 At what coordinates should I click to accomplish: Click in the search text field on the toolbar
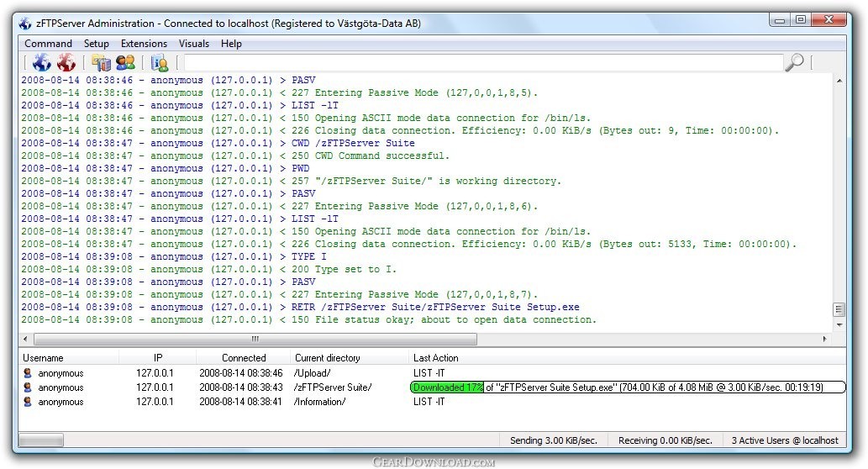coord(484,62)
